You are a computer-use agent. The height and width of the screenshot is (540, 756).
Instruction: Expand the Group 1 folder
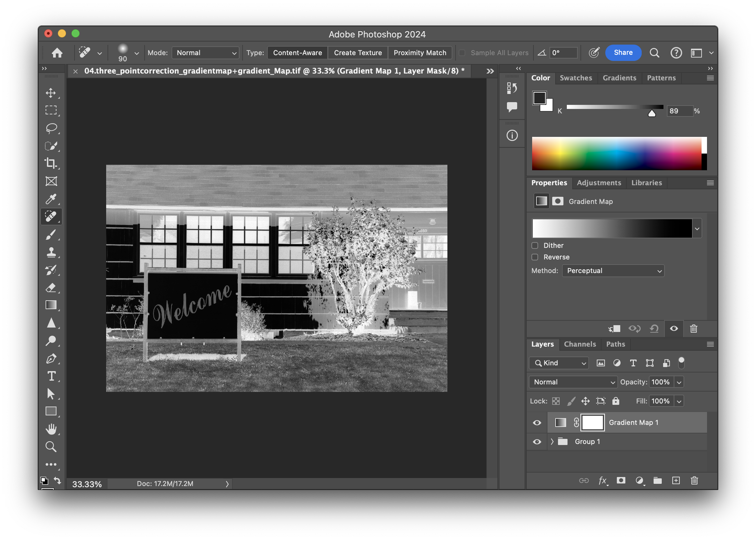(552, 442)
